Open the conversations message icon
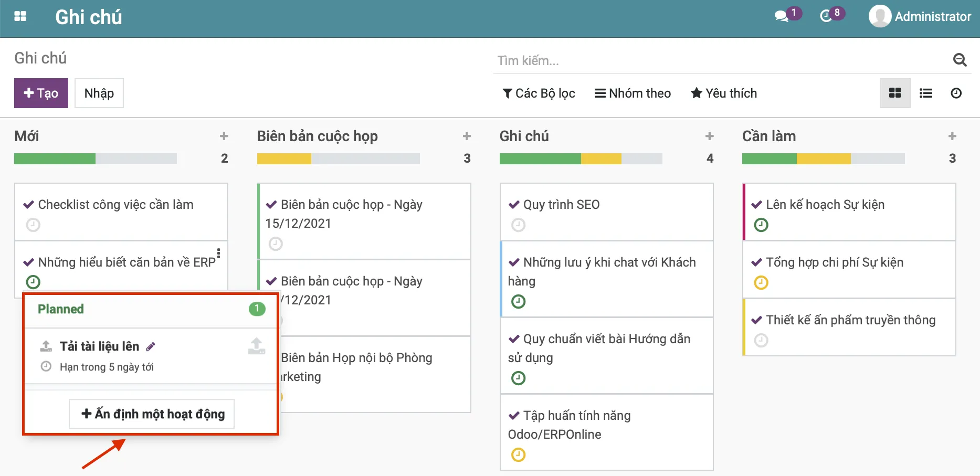 coord(782,16)
